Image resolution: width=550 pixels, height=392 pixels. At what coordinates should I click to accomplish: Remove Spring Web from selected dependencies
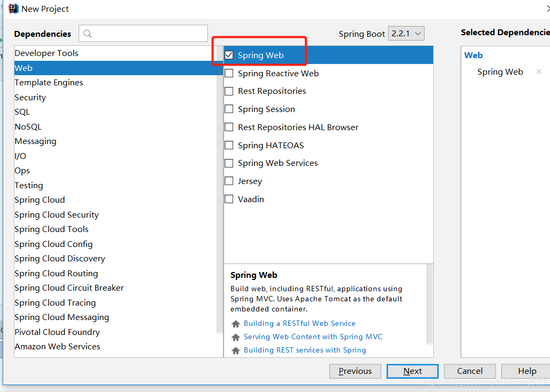coord(539,71)
